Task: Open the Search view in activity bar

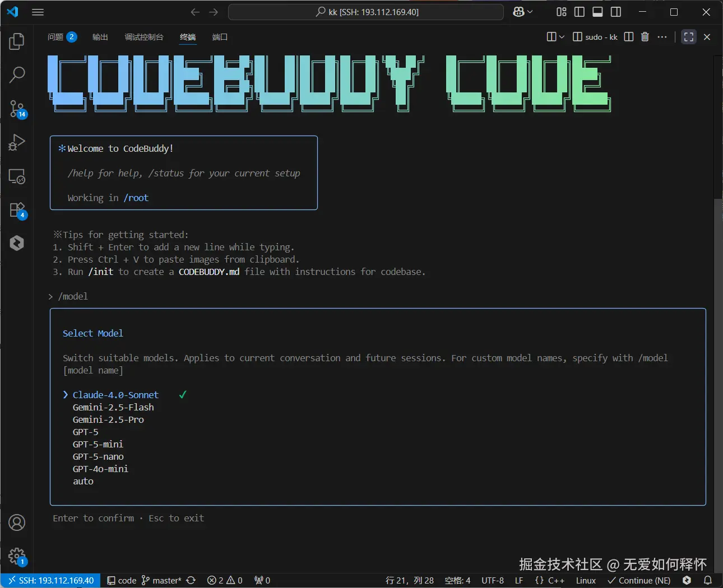Action: (17, 74)
